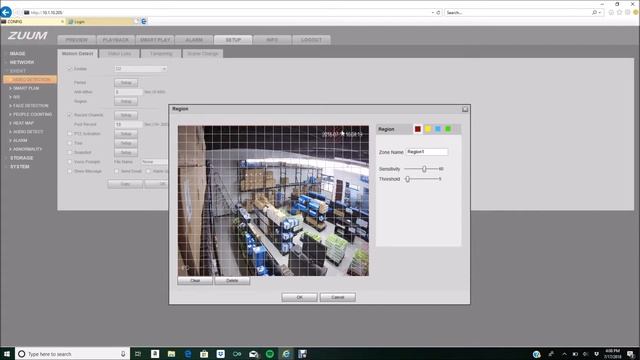Open the ALARM top tab
The image size is (640, 360).
click(194, 40)
